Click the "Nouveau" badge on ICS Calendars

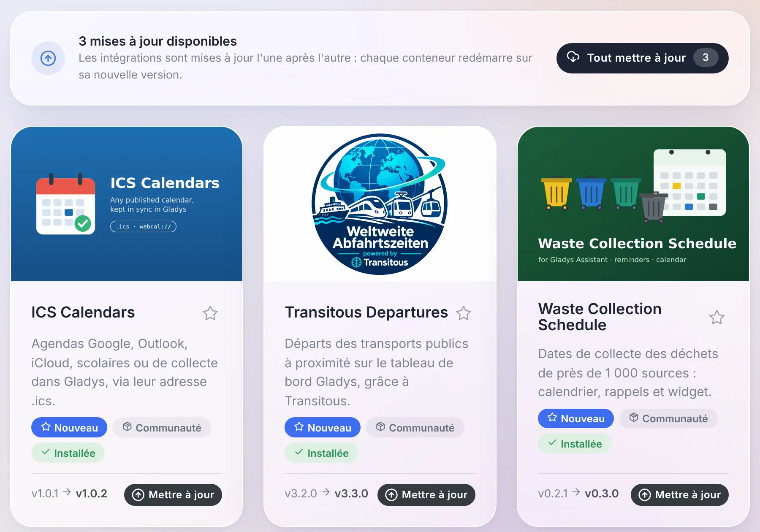click(x=69, y=427)
